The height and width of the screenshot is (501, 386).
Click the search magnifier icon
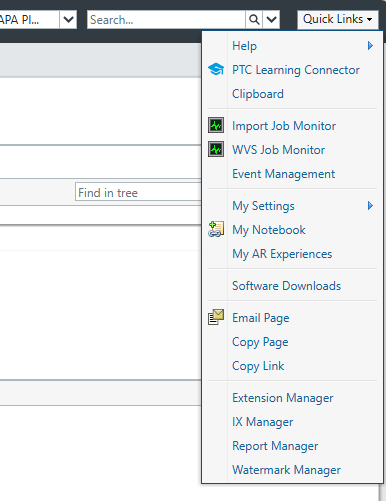254,20
